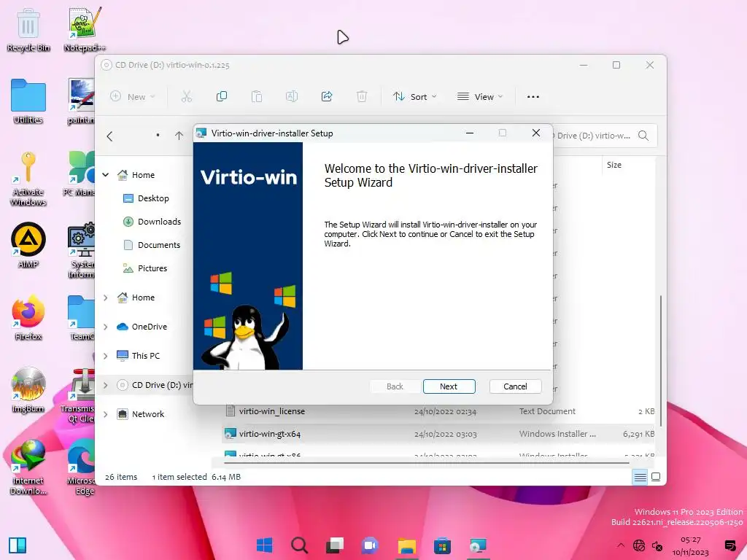The image size is (747, 560).
Task: Open Firefox desktop shortcut
Action: (x=28, y=317)
